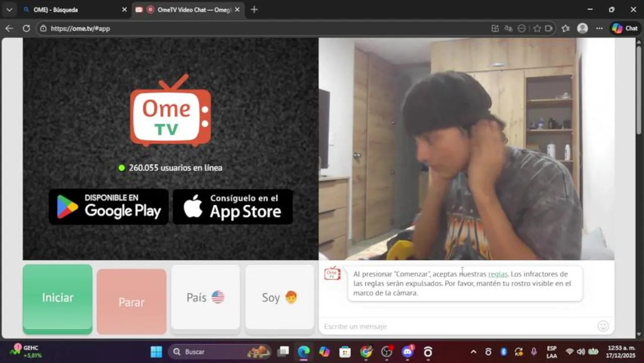Click the circular icon before the star
Viewport: 644px width, 363px height.
[522, 28]
